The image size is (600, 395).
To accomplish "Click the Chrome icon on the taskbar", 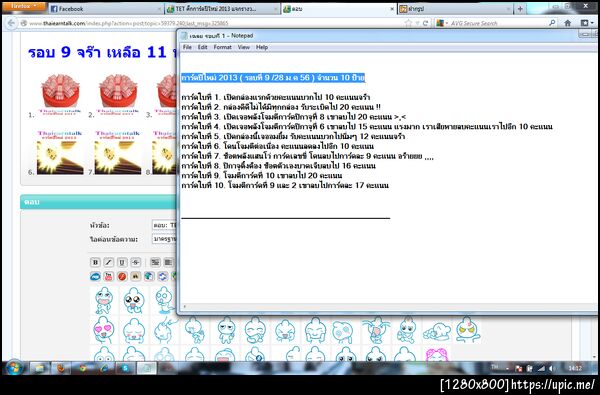I will [x=82, y=368].
